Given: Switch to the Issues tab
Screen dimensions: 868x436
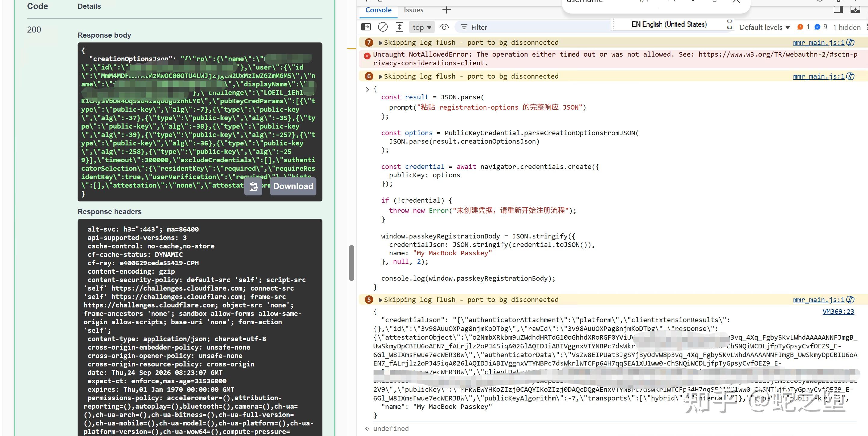Looking at the screenshot, I should click(x=414, y=10).
